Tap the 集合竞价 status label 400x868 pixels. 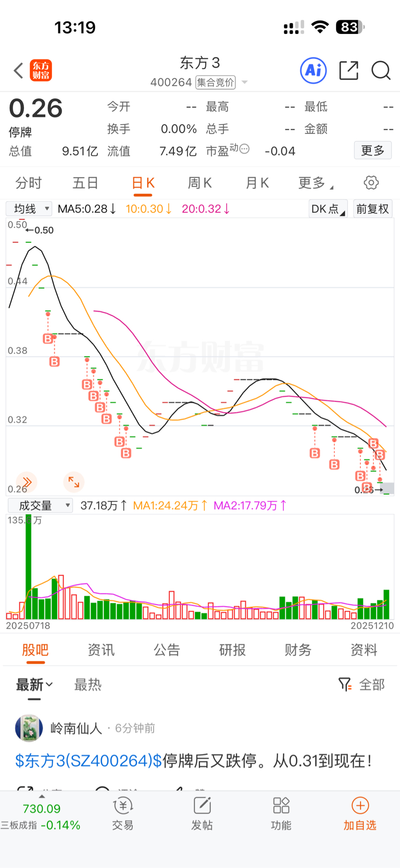tap(216, 82)
